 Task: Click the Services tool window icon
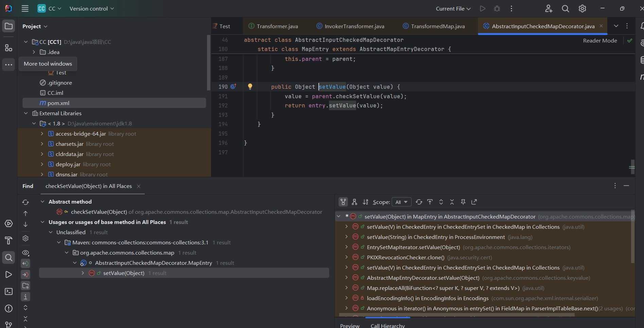click(8, 224)
